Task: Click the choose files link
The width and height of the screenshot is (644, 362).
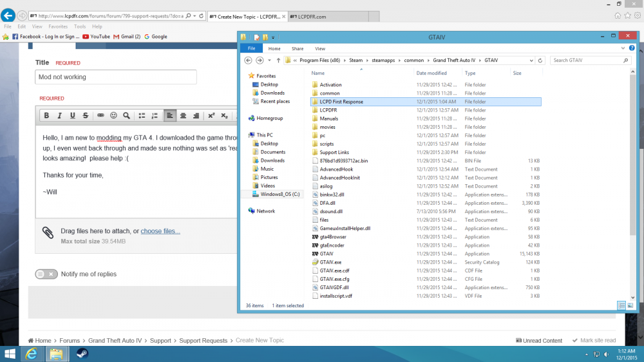Action: [x=160, y=231]
